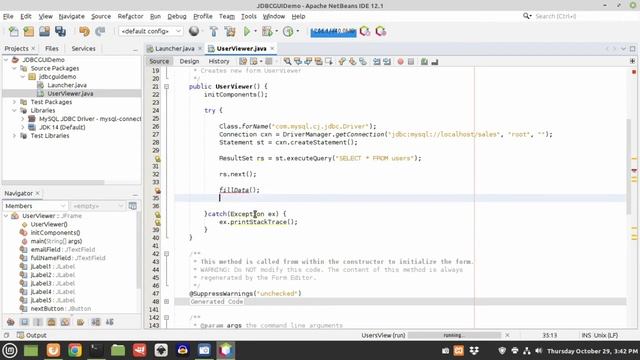Click the red Start Macro Recording icon

click(400, 61)
